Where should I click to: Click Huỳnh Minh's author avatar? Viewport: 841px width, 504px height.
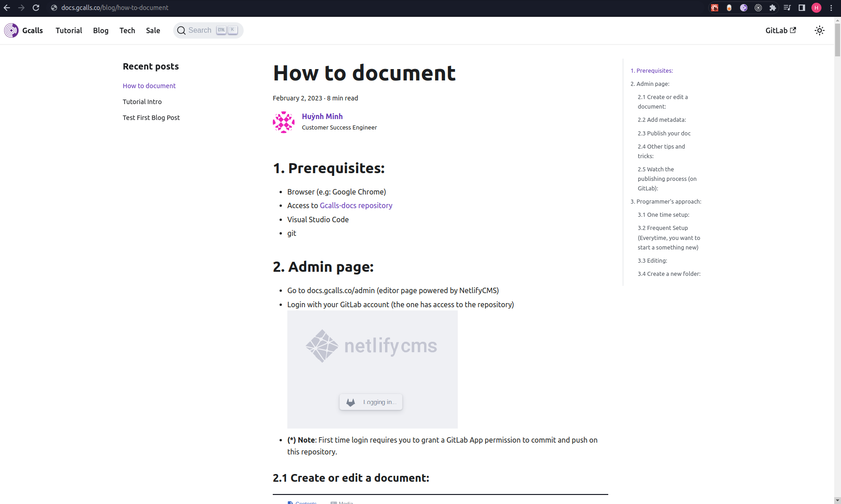pos(284,122)
